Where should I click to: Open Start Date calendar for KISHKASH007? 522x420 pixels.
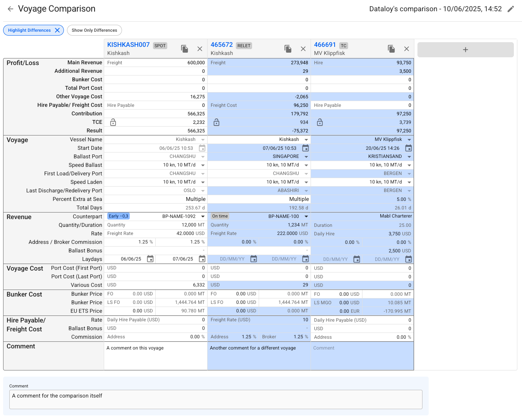(x=202, y=148)
